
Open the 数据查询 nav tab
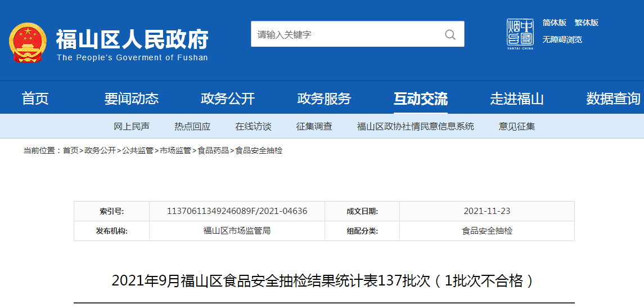point(613,99)
